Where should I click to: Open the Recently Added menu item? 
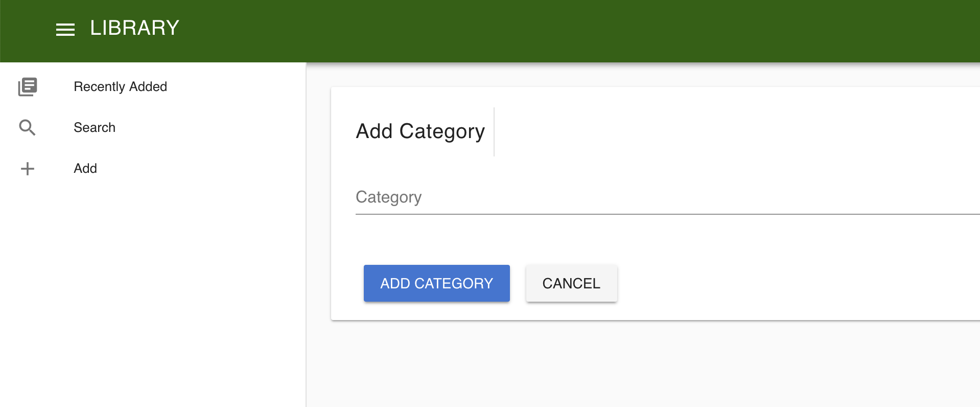click(120, 87)
